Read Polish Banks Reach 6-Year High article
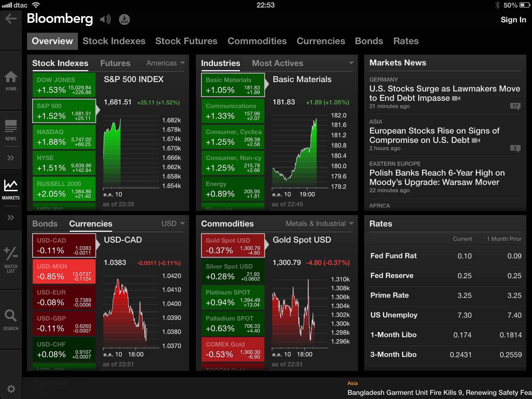 coord(437,177)
